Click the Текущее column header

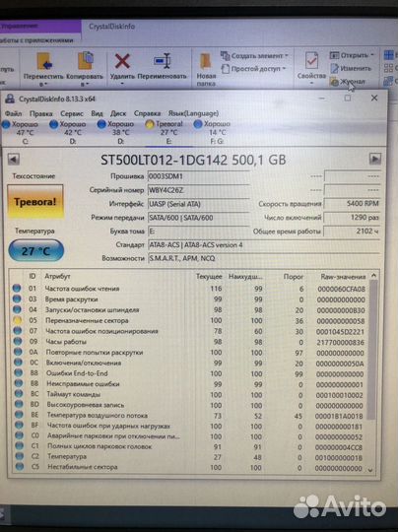(209, 277)
